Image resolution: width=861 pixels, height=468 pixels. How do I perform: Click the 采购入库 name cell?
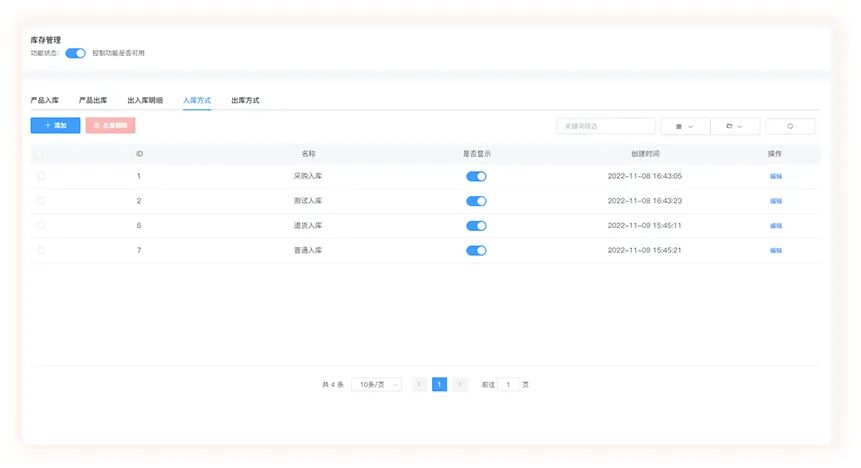click(308, 176)
